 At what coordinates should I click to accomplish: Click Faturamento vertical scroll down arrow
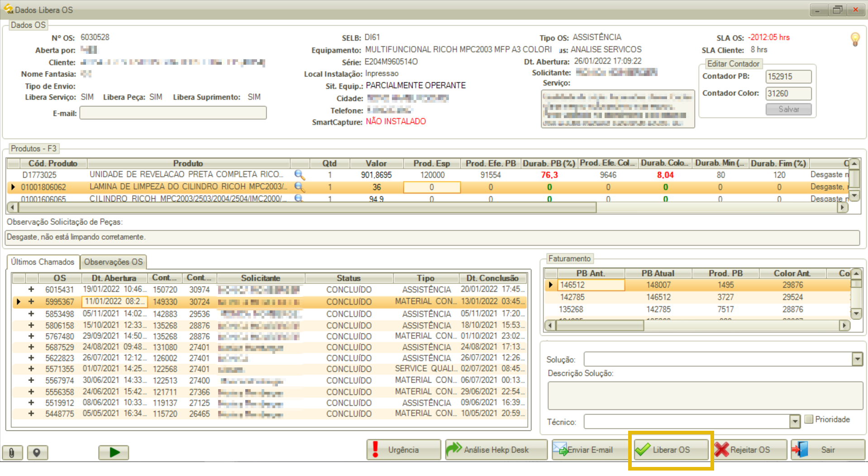click(x=856, y=313)
